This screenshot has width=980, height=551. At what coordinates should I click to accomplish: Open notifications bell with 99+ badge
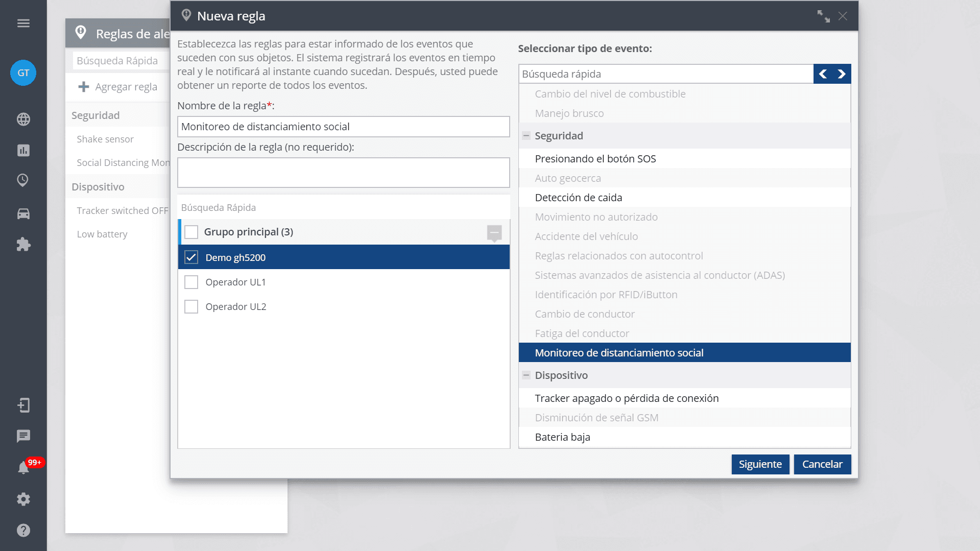(23, 468)
